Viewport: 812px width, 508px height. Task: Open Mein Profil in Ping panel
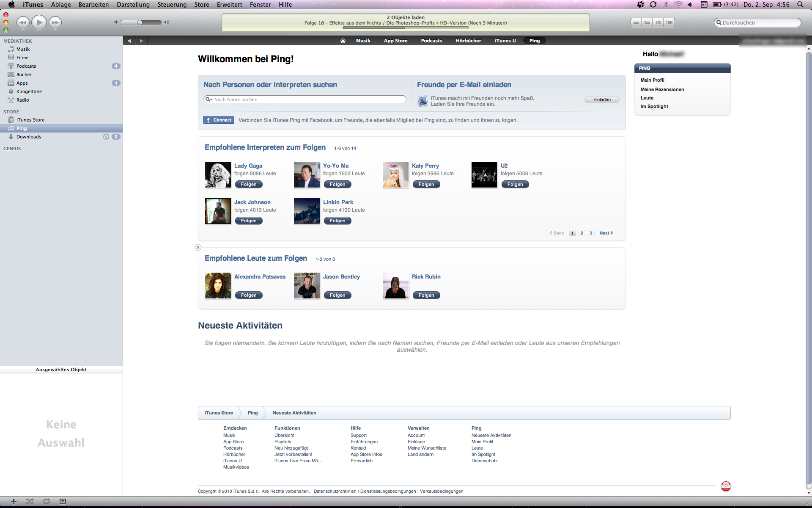pyautogui.click(x=652, y=80)
